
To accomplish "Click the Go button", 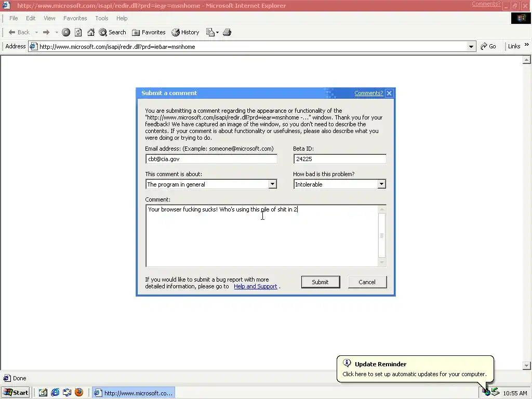I will click(x=488, y=46).
